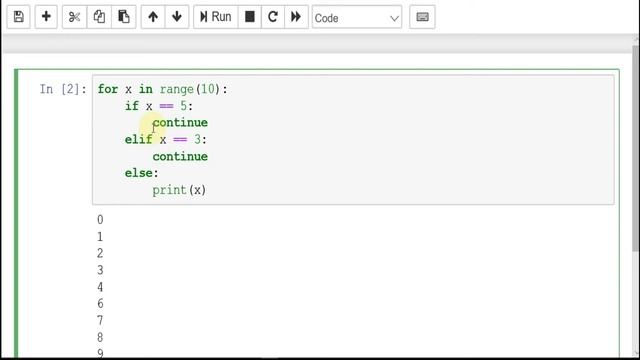Screen dimensions: 640x360
Task: Restart the kernel with circular arrow
Action: click(273, 17)
